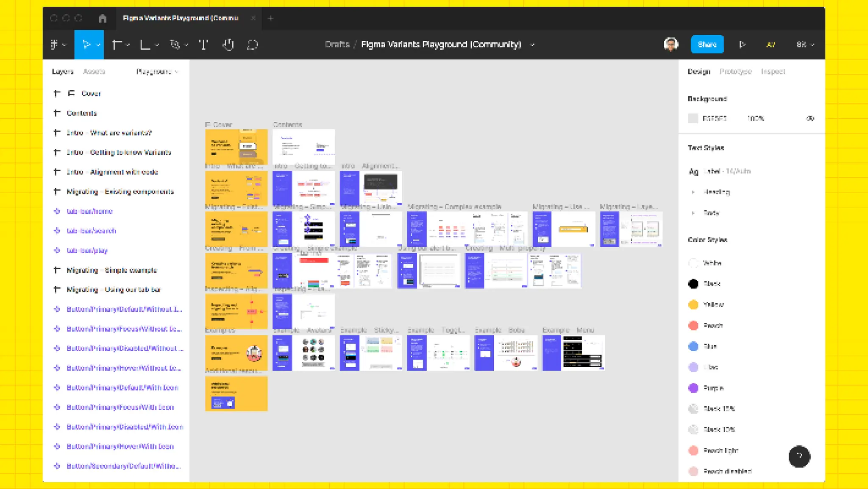Image resolution: width=868 pixels, height=489 pixels.
Task: Expand the Heading text style group
Action: 693,192
